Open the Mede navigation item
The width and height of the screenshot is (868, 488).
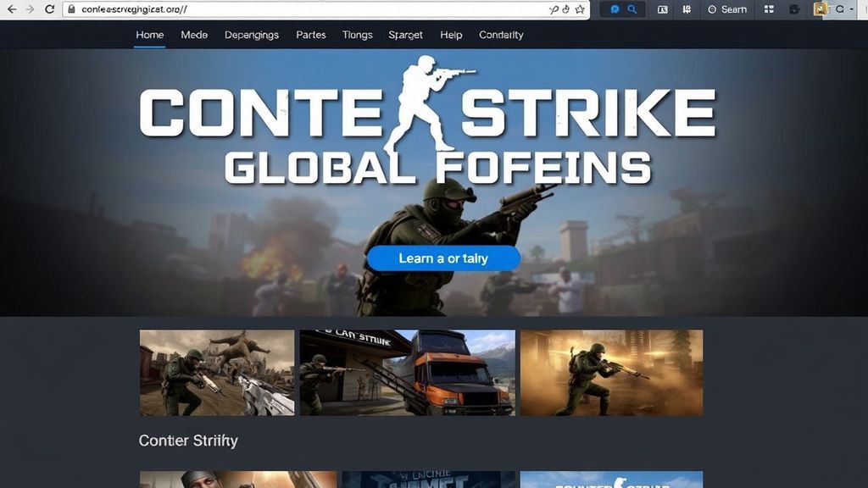point(194,35)
